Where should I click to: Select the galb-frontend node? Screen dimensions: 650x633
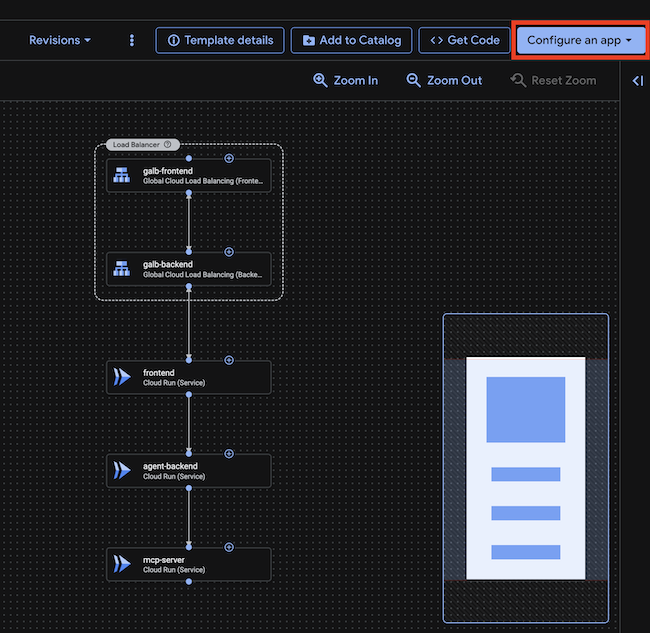[189, 176]
